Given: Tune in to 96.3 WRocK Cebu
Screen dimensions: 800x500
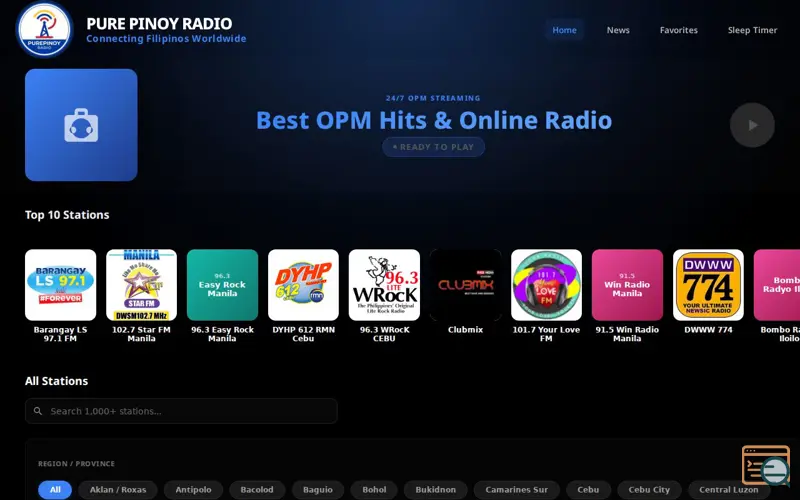Looking at the screenshot, I should tap(384, 285).
